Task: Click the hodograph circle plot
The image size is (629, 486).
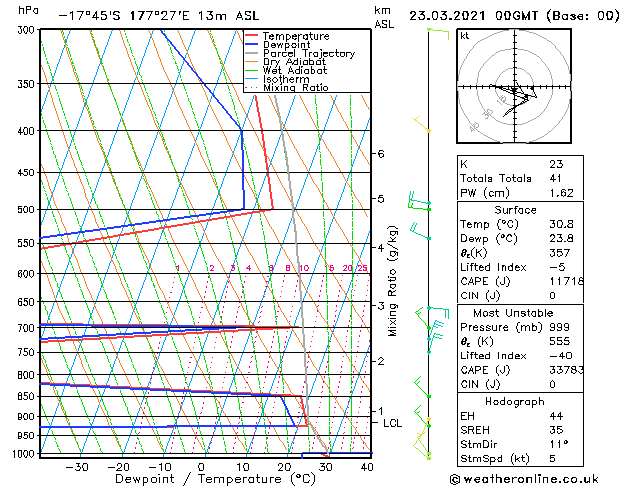Action: pyautogui.click(x=516, y=90)
